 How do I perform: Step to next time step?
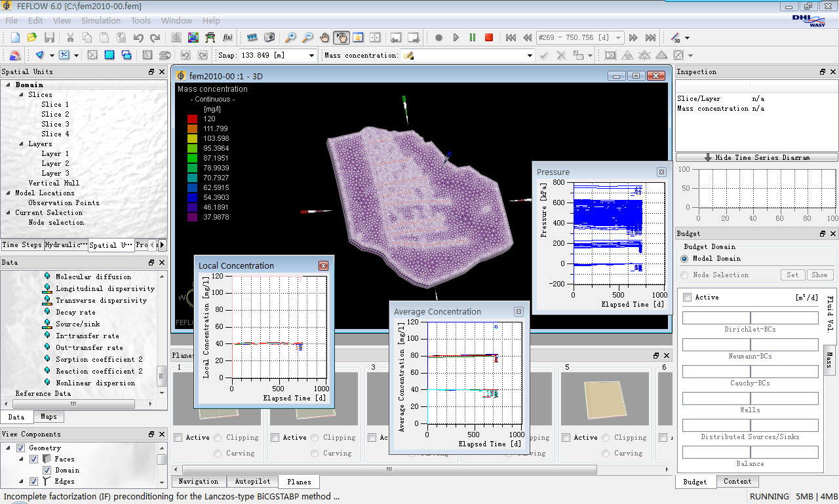point(634,38)
